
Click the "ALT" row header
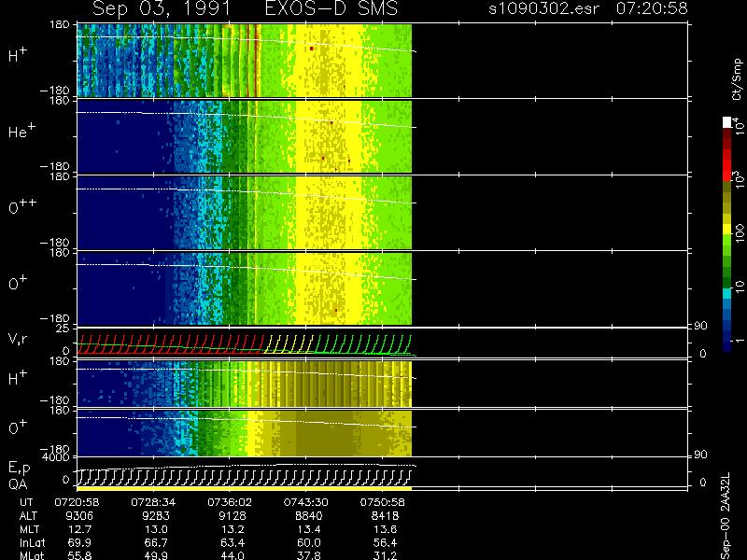click(x=28, y=516)
